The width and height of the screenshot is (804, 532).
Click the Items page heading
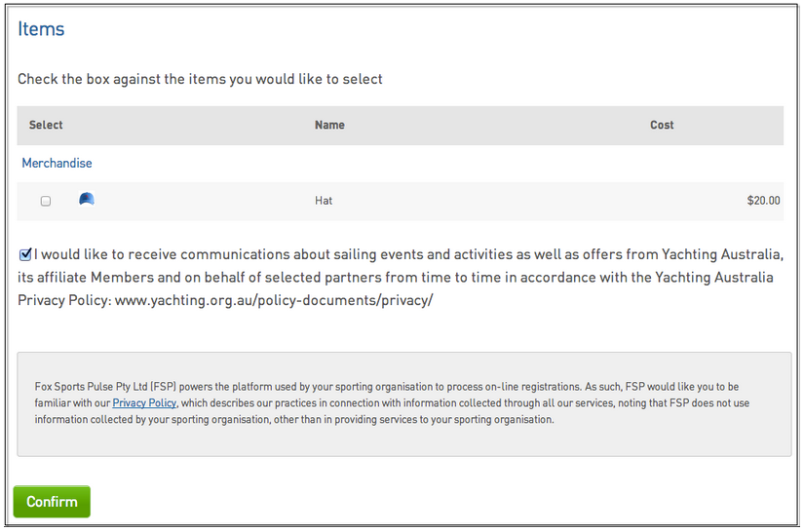pyautogui.click(x=41, y=29)
